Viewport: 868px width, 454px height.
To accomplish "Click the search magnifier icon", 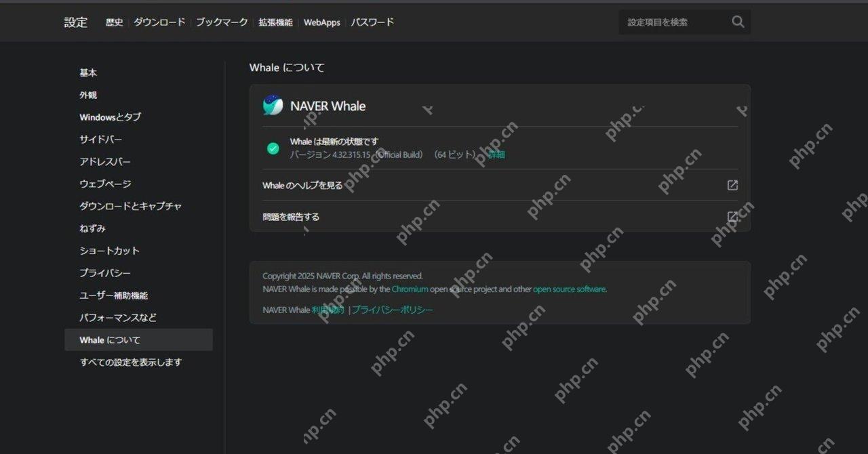I will 738,22.
